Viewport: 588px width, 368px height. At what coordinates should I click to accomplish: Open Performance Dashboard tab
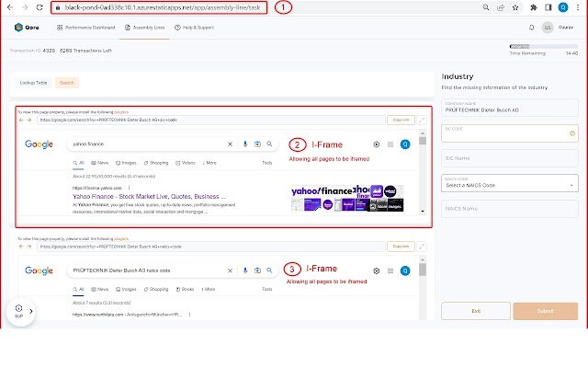click(x=85, y=28)
